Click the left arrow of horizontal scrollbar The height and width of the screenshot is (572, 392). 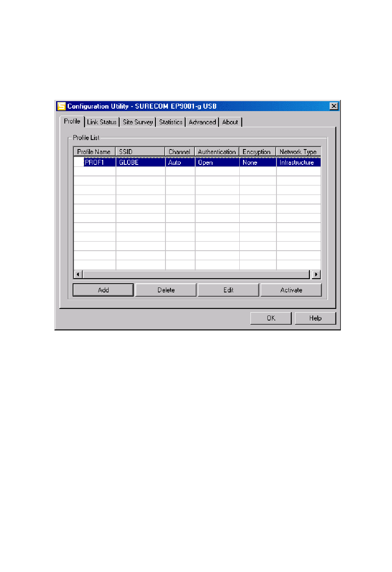pyautogui.click(x=78, y=274)
